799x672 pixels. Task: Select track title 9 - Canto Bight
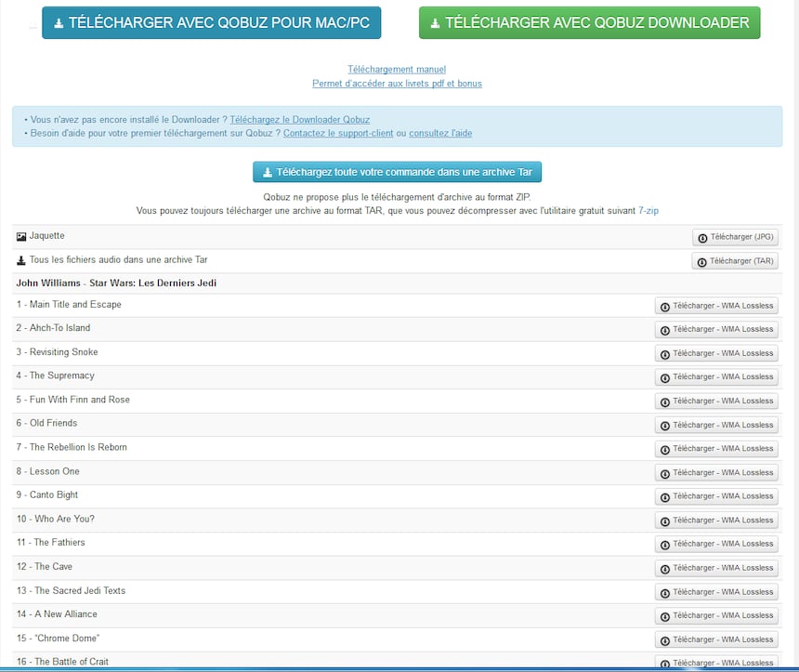(47, 494)
